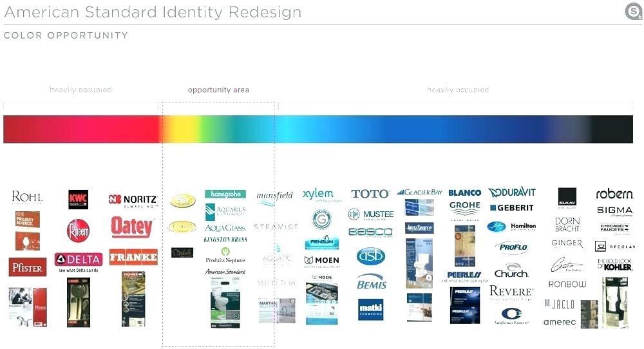Select the Dornbracht logo

coord(567,225)
